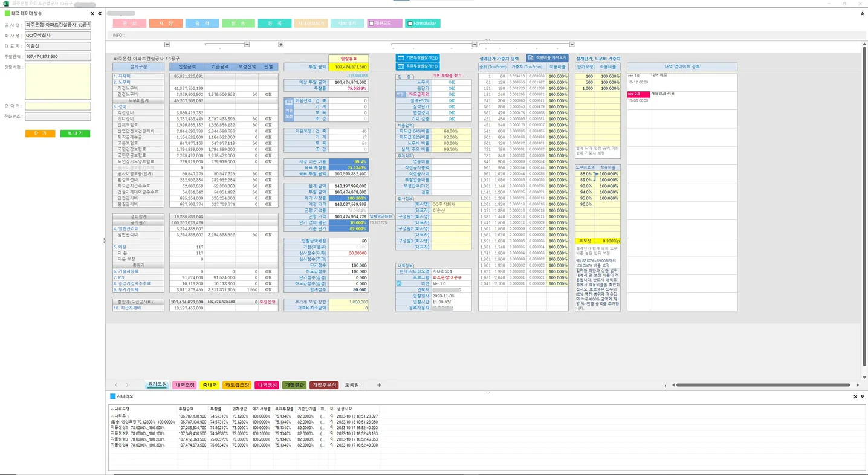Click next sheet navigation arrow
The width and height of the screenshot is (868, 475).
coord(127,385)
